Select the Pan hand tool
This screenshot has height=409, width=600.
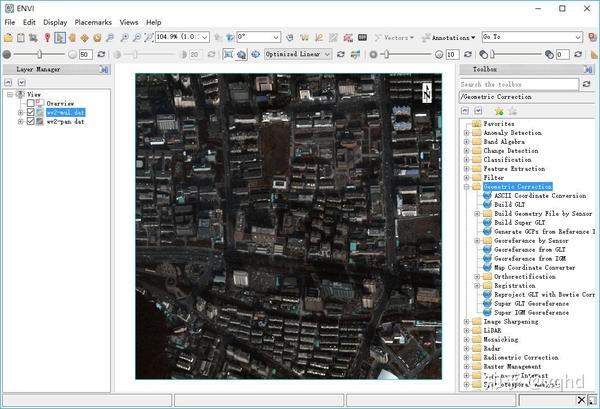(73, 37)
